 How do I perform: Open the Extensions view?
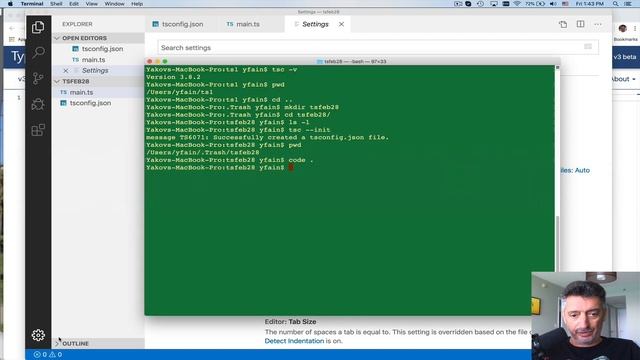point(38,130)
